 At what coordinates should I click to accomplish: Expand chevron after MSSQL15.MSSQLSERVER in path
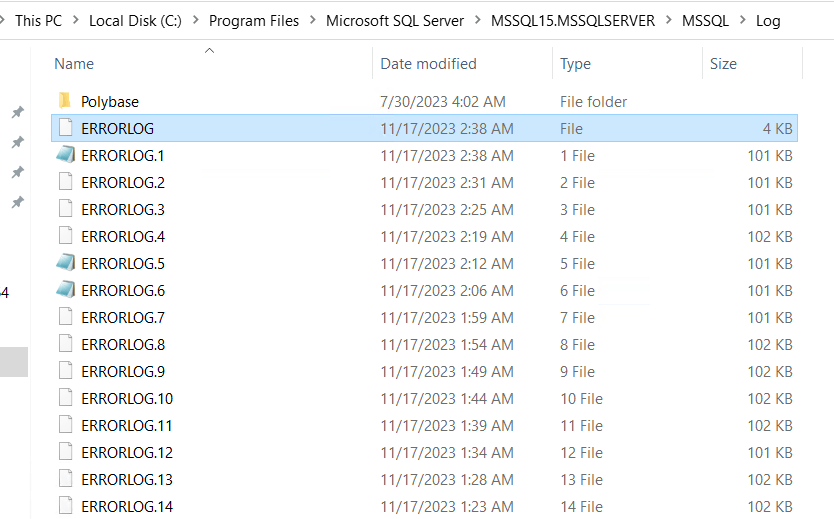coord(669,21)
